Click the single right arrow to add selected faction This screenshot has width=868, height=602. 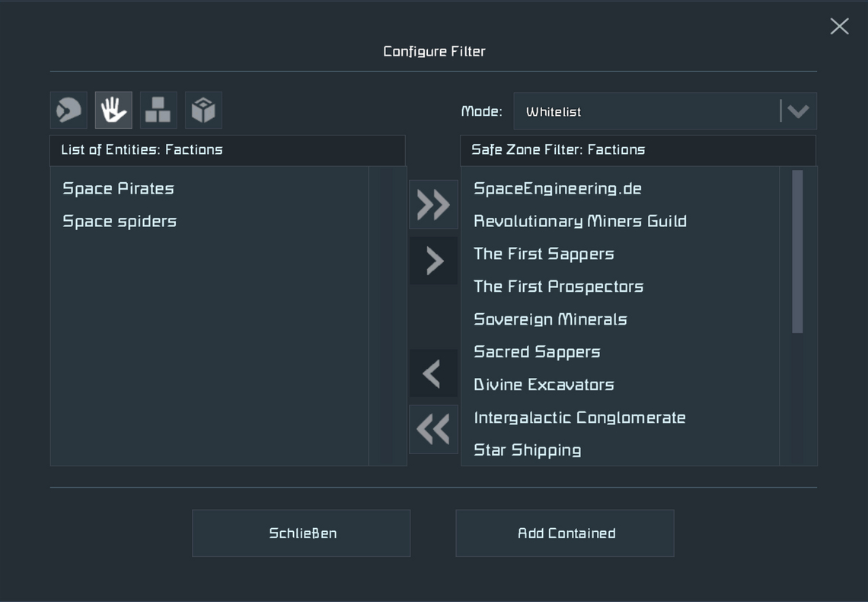(x=432, y=260)
